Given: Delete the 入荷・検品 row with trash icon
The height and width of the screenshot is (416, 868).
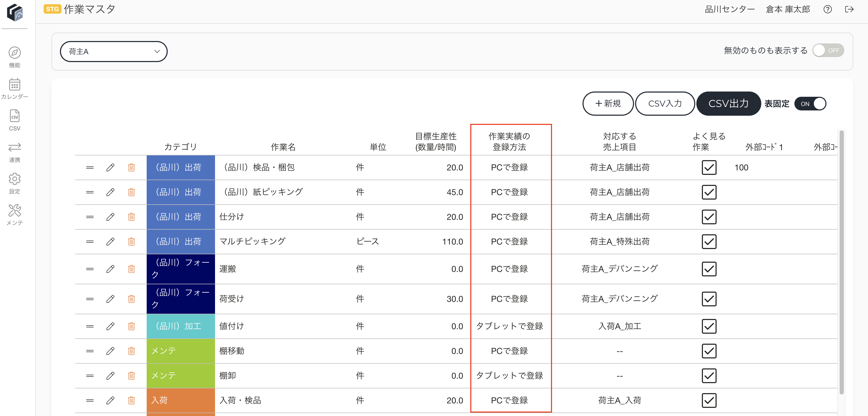Looking at the screenshot, I should click(x=131, y=400).
